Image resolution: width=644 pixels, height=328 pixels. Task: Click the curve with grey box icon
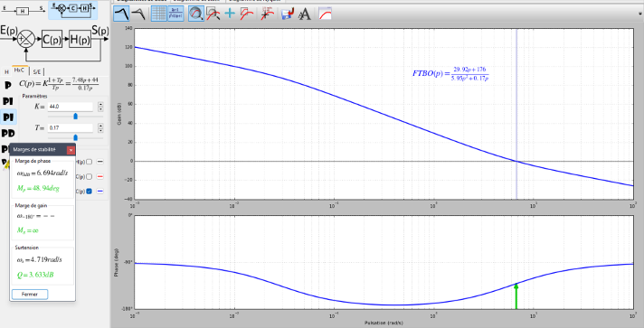pyautogui.click(x=246, y=14)
